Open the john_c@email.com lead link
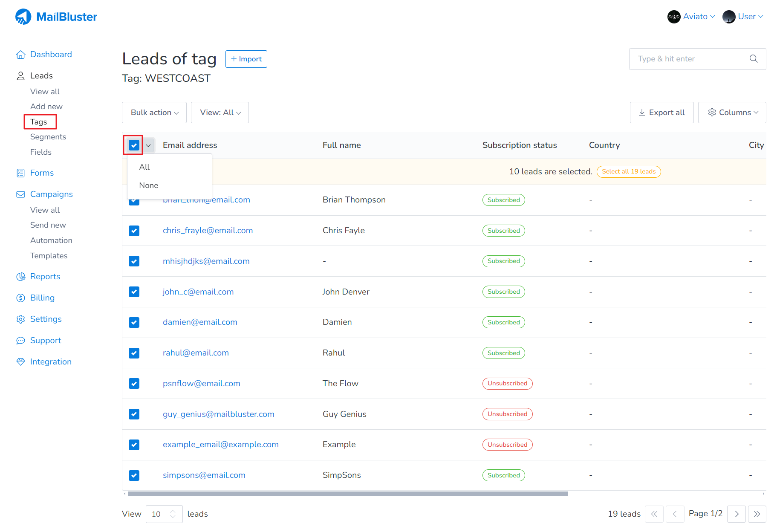The height and width of the screenshot is (532, 777). pyautogui.click(x=198, y=292)
